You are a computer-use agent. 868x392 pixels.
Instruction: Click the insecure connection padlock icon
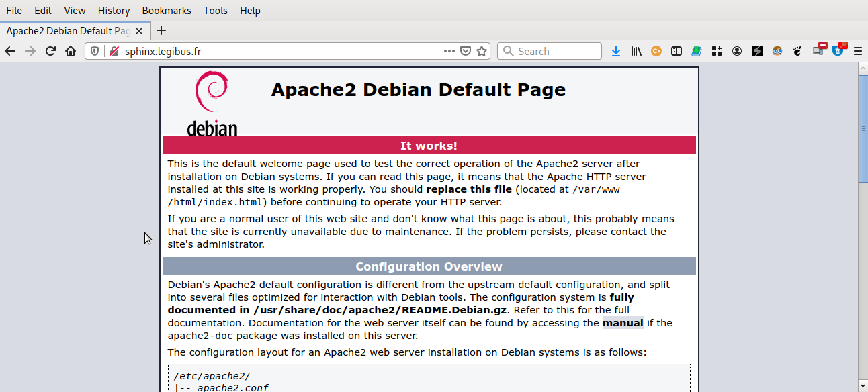click(114, 51)
